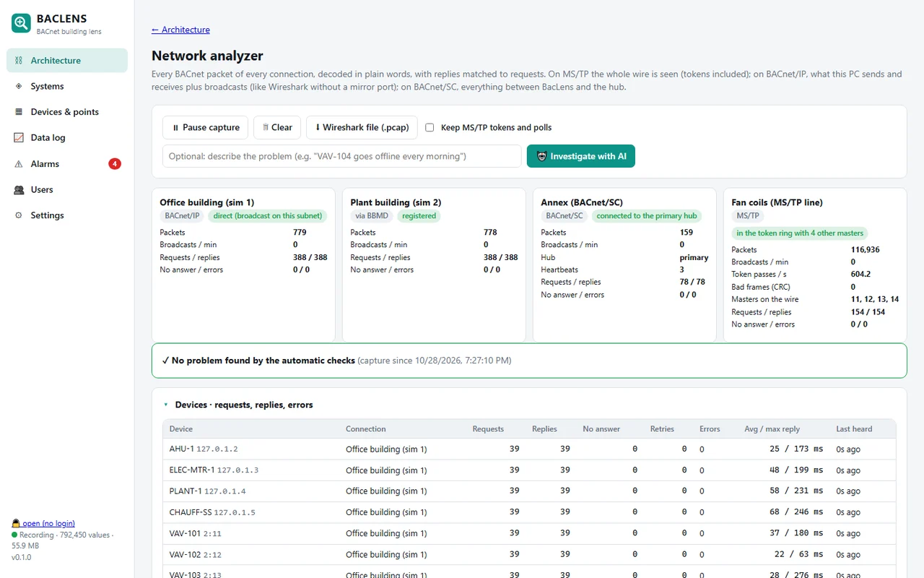
Task: Click the ELEC-MTR-1 device name
Action: [192, 470]
